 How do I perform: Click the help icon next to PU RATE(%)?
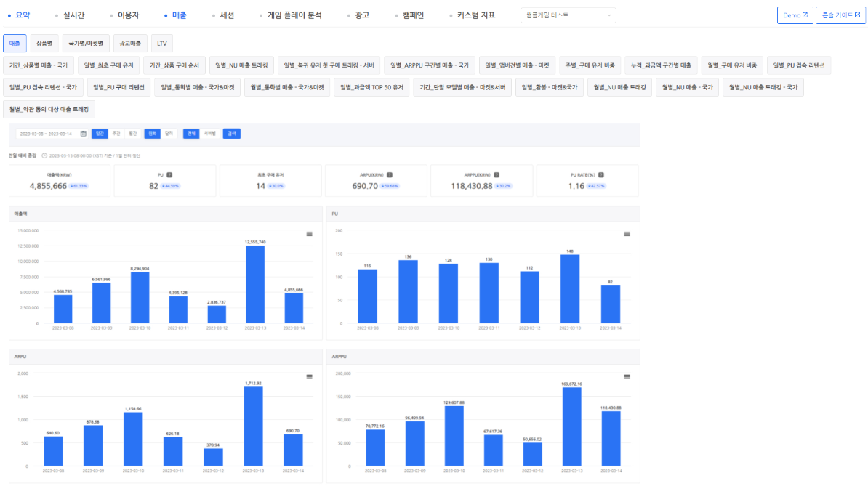pos(600,175)
